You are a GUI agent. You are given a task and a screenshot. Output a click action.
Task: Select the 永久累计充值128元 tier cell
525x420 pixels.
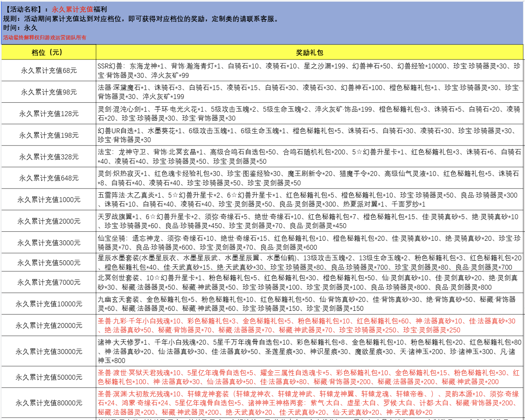tap(49, 114)
